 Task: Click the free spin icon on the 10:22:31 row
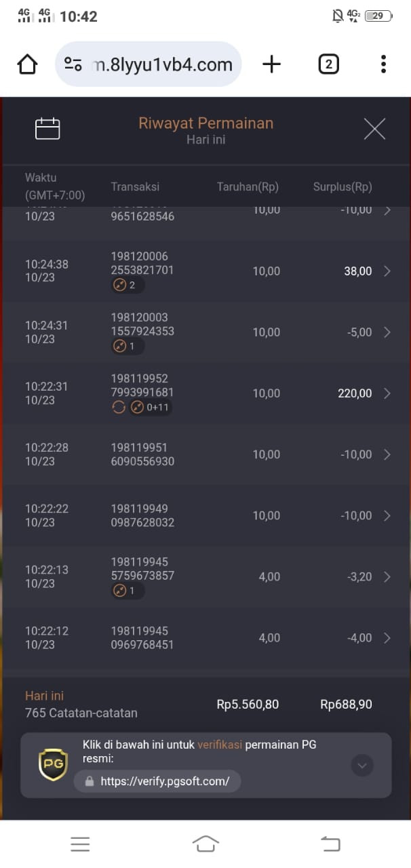click(119, 408)
